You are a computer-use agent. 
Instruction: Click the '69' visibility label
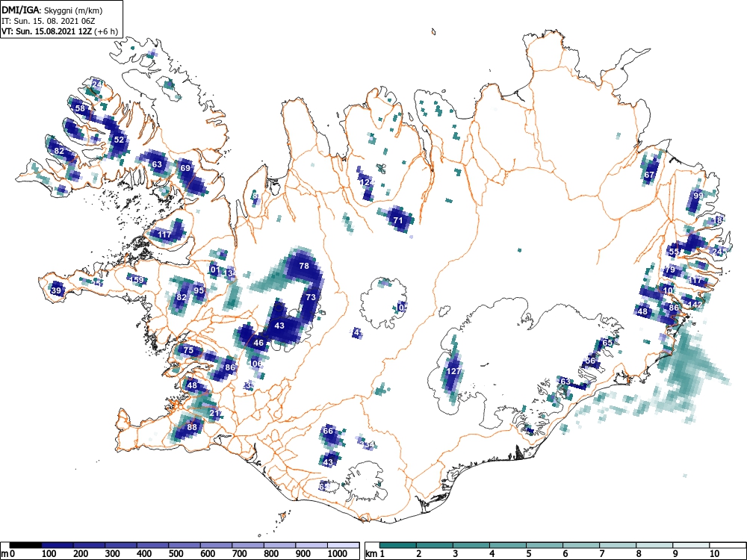pos(185,167)
